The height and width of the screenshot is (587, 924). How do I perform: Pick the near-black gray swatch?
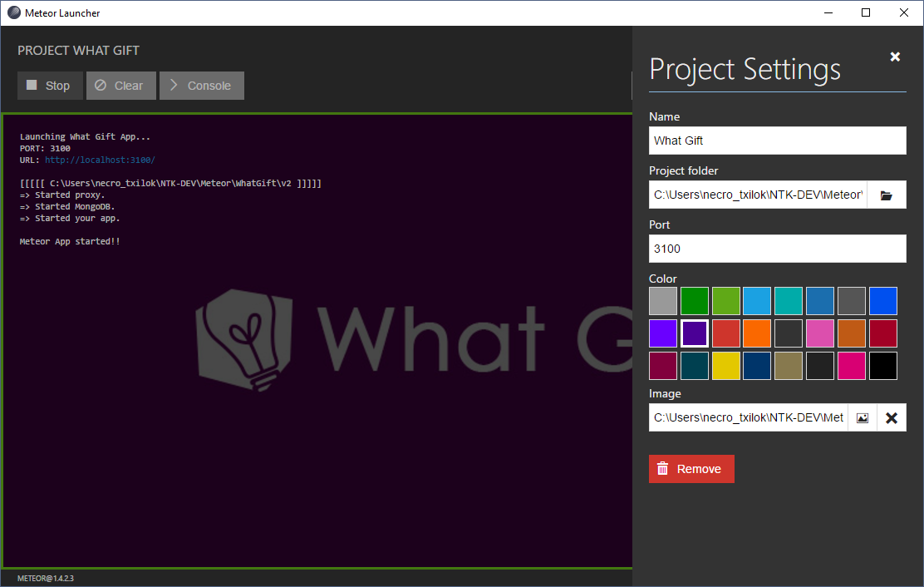(820, 365)
